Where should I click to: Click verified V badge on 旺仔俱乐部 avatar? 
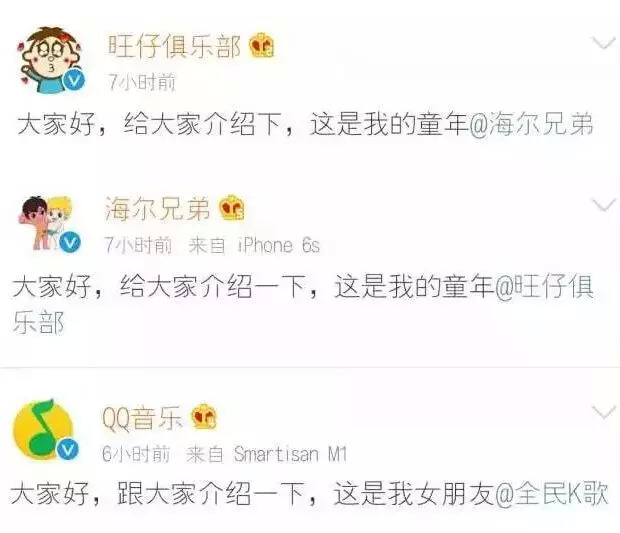coord(74,80)
